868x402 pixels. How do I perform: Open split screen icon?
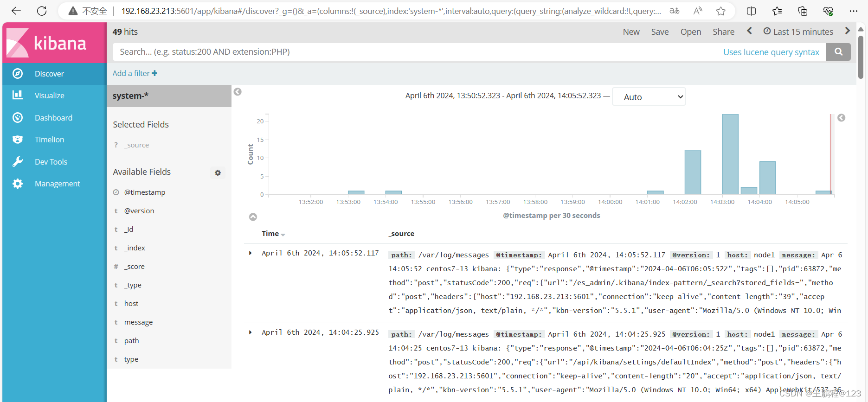[x=752, y=11]
